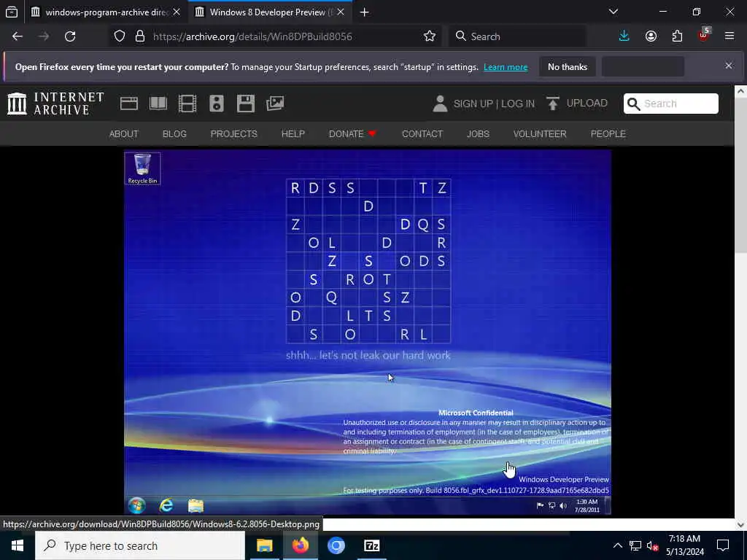747x560 pixels.
Task: Click the site padlock icon
Action: [139, 36]
